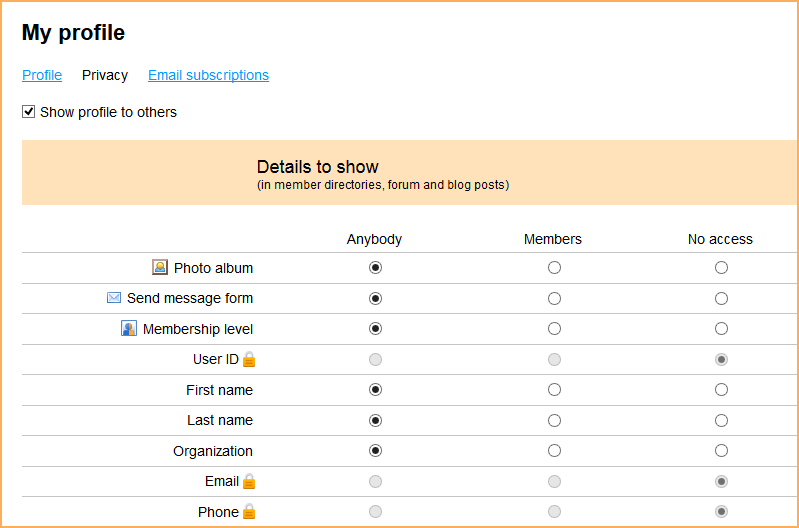Click the Membership level icon
This screenshot has width=799, height=528.
click(x=129, y=328)
